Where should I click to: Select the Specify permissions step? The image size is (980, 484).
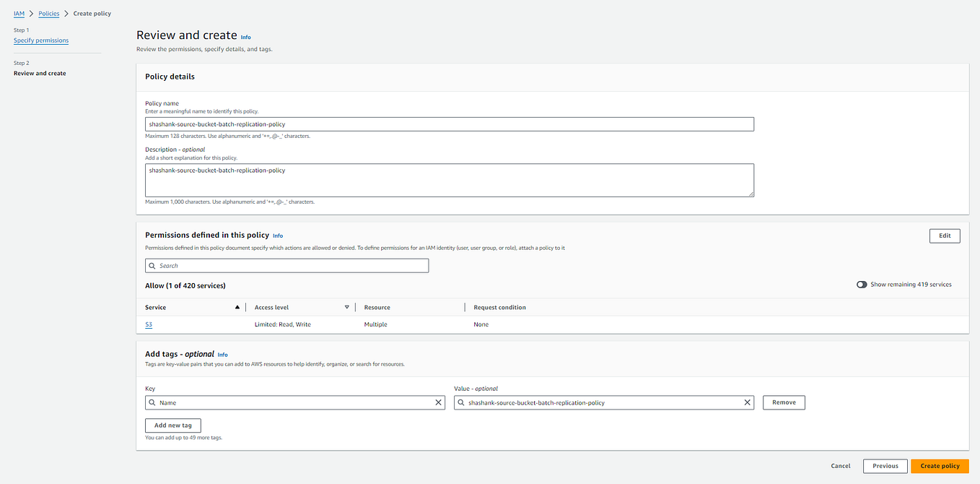40,40
